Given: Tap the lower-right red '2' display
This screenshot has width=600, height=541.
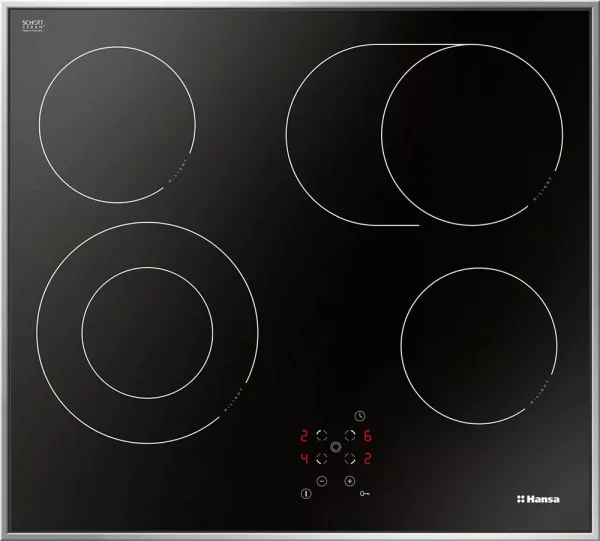Looking at the screenshot, I should (367, 458).
